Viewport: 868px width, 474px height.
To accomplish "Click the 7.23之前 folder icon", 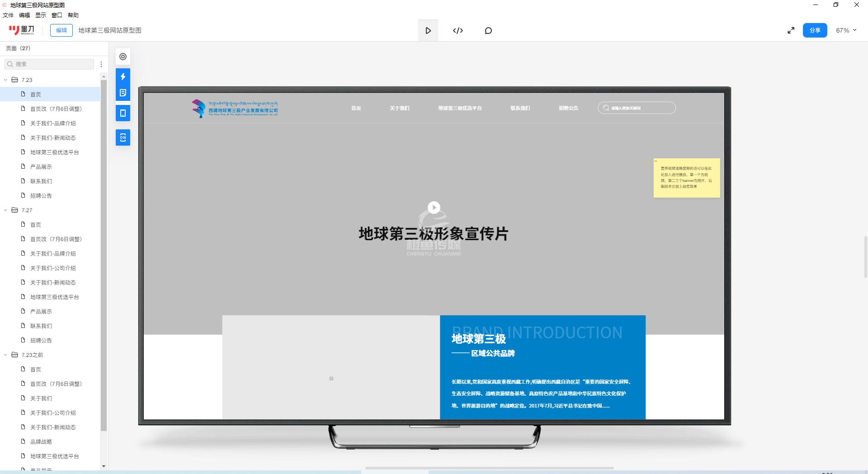I will pyautogui.click(x=14, y=355).
